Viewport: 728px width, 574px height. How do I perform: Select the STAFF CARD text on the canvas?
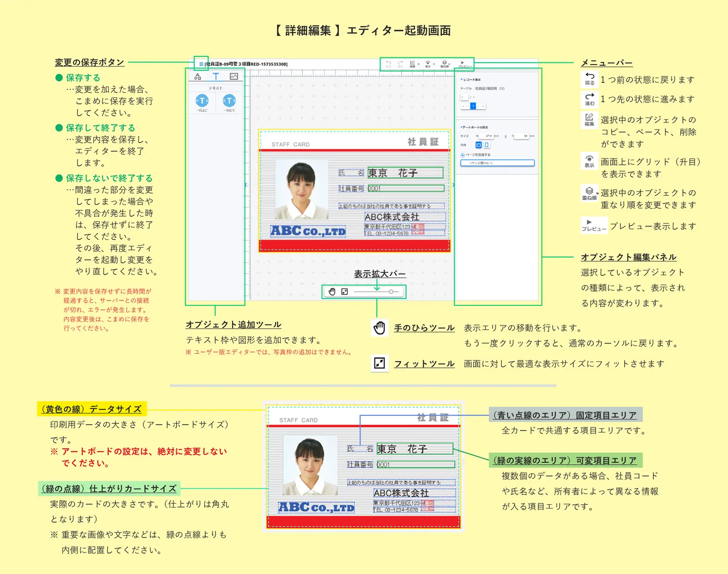(x=290, y=144)
